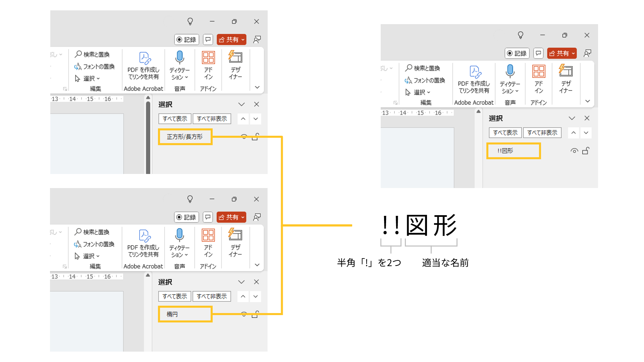The width and height of the screenshot is (644, 362).
Task: Click the lightbulb icon in the window listing !!図形
Action: tap(521, 35)
